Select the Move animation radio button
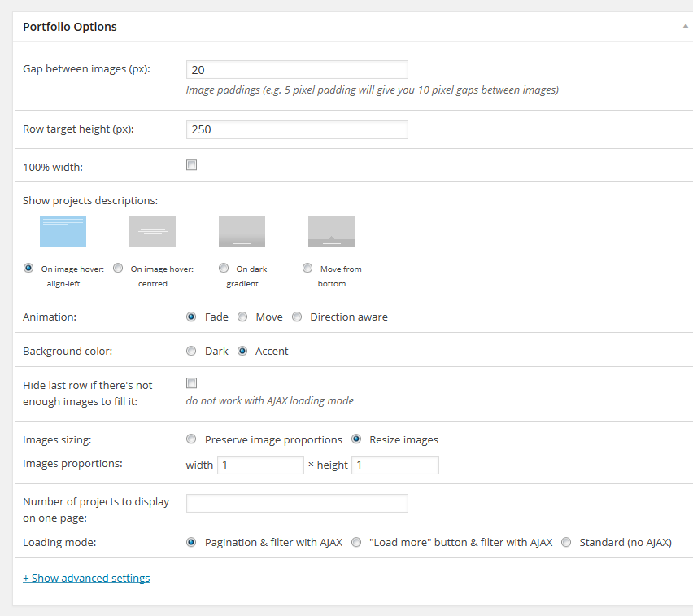This screenshot has width=693, height=616. [242, 317]
